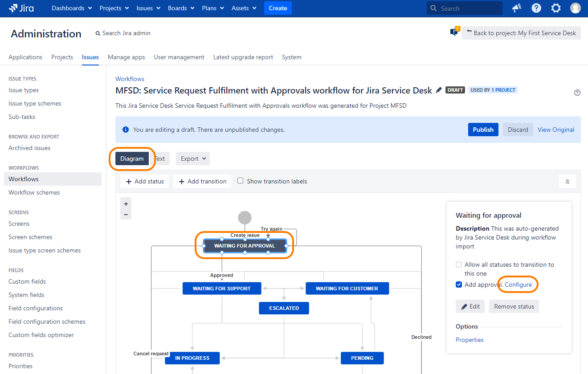Screen dimensions: 588x374
Task: Open the Help question mark menu
Action: pyautogui.click(x=536, y=8)
